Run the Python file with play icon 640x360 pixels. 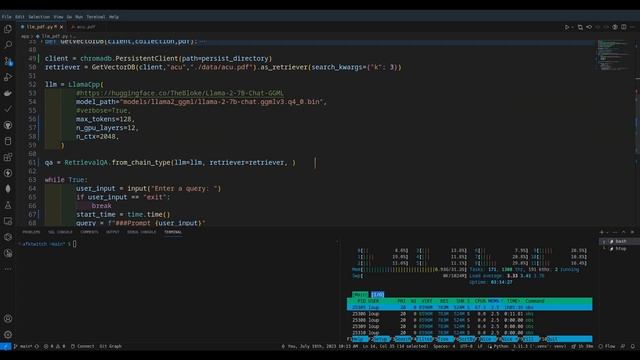point(567,27)
